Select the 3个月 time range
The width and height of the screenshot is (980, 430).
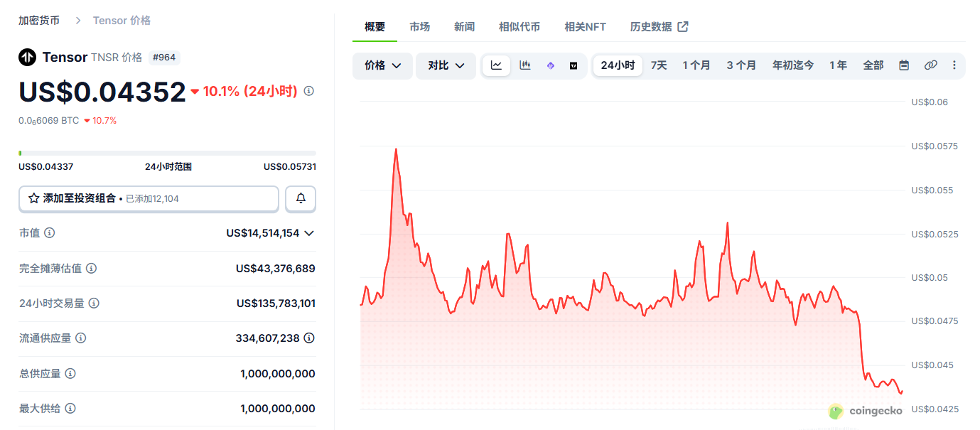coord(741,65)
